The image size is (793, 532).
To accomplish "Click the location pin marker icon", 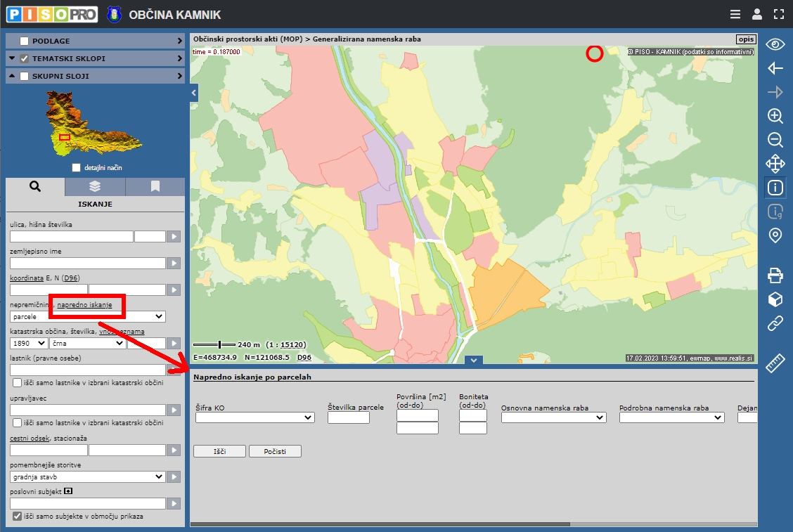I will (x=775, y=235).
